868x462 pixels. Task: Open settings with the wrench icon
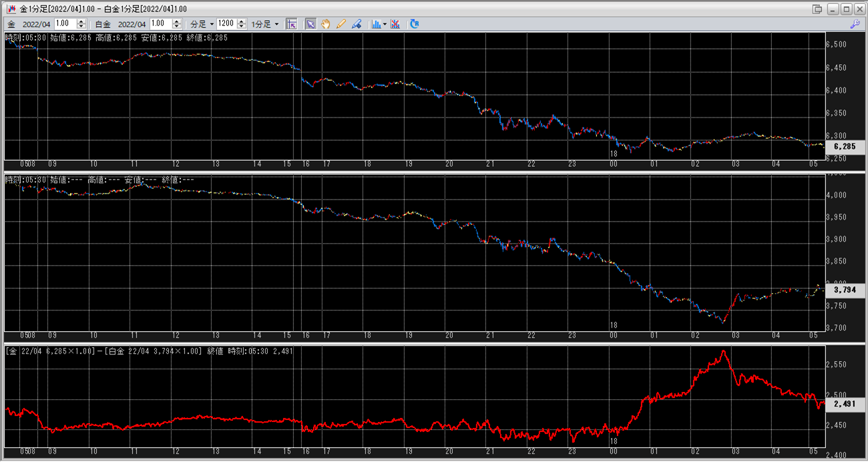[x=854, y=24]
